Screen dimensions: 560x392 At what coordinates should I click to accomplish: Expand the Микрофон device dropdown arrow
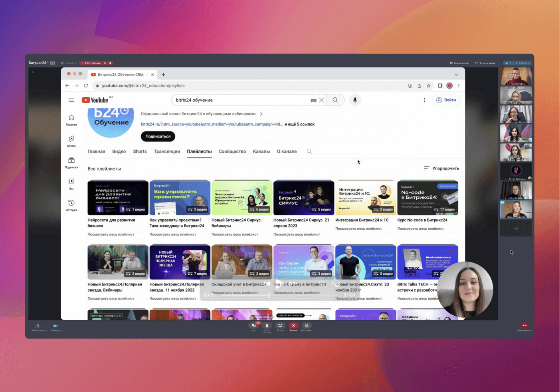(x=46, y=331)
